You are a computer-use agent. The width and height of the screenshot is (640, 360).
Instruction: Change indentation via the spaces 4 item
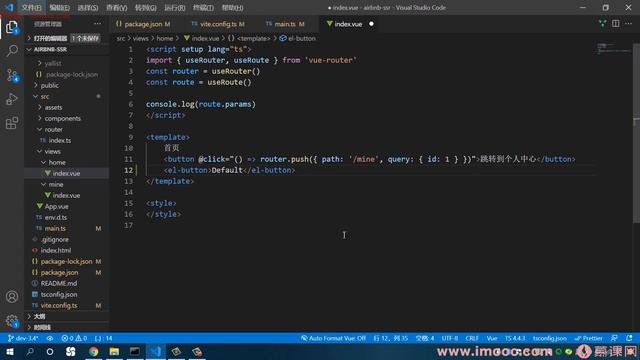pos(425,338)
